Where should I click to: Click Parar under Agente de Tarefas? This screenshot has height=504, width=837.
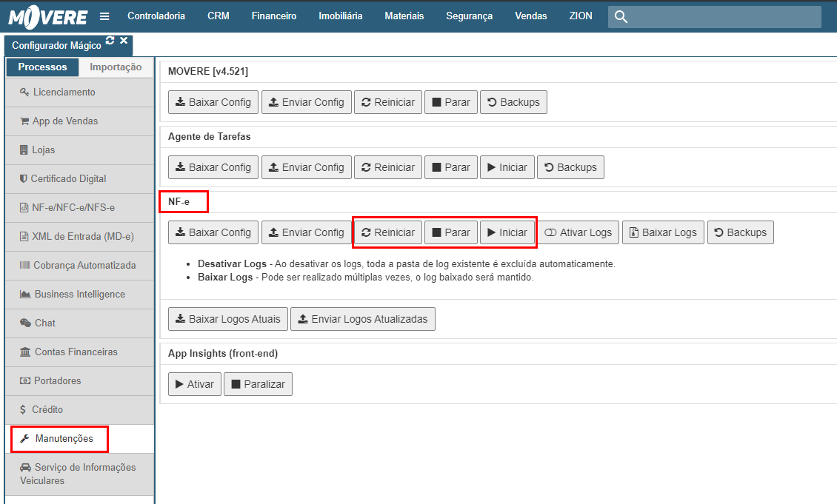pyautogui.click(x=451, y=167)
